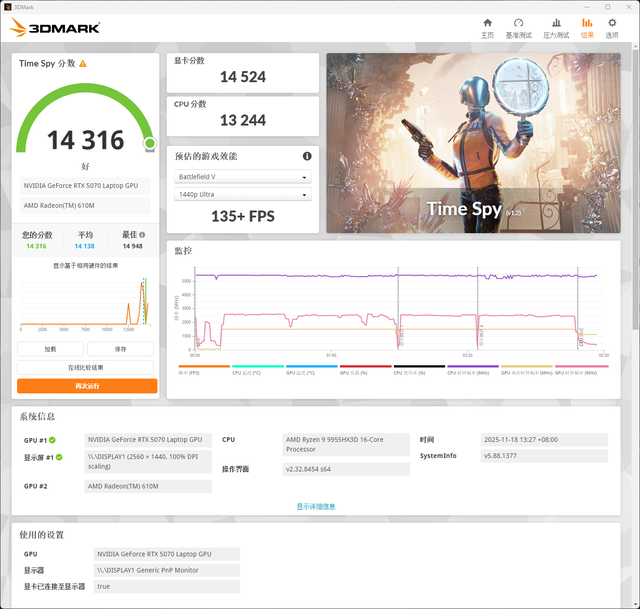Click the 显卡分数 value 14 524

[x=242, y=77]
